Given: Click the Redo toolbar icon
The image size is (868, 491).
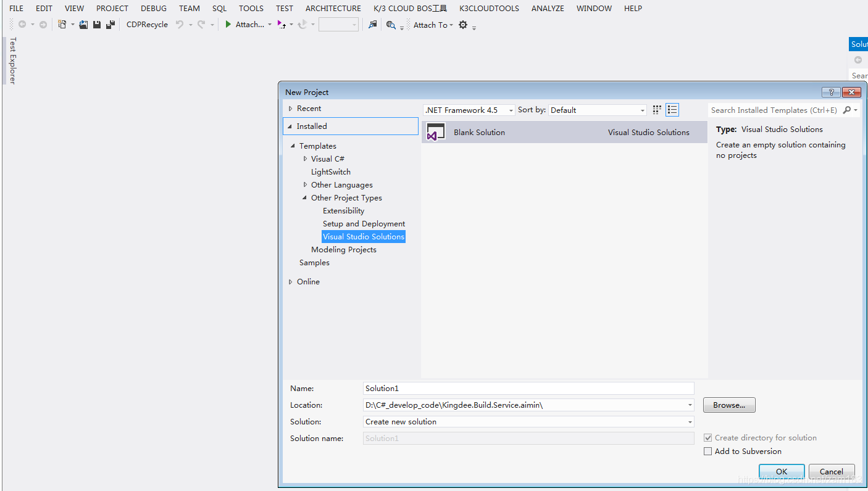Looking at the screenshot, I should coord(201,25).
